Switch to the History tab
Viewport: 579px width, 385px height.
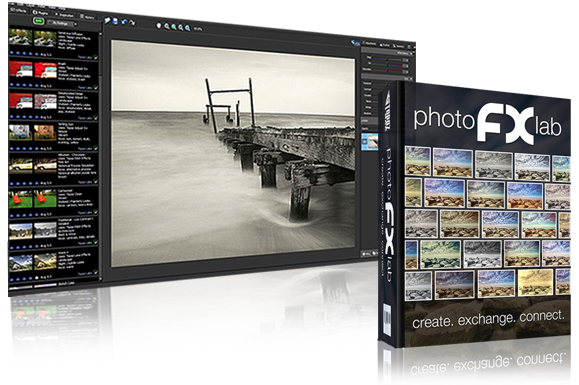[x=88, y=17]
